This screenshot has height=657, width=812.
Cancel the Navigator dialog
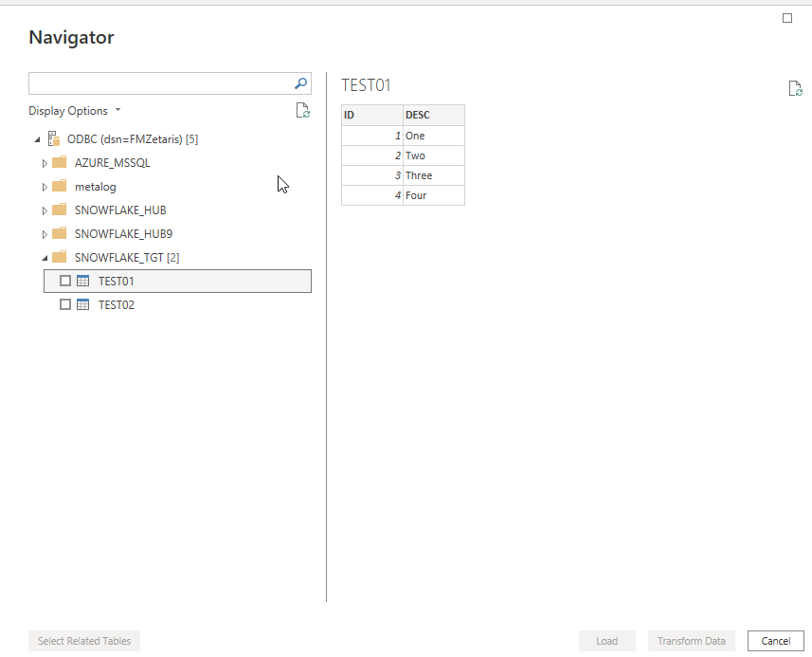click(776, 641)
